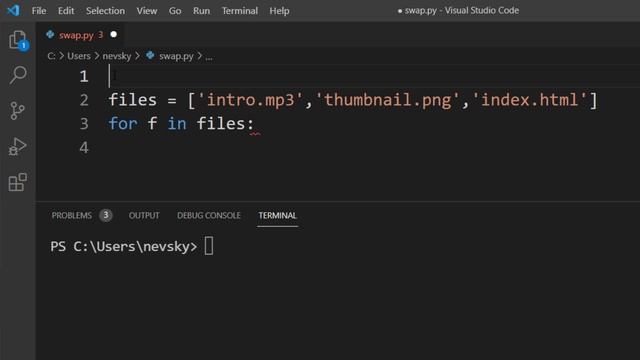Click breadcrumb segment nevsky

(117, 56)
